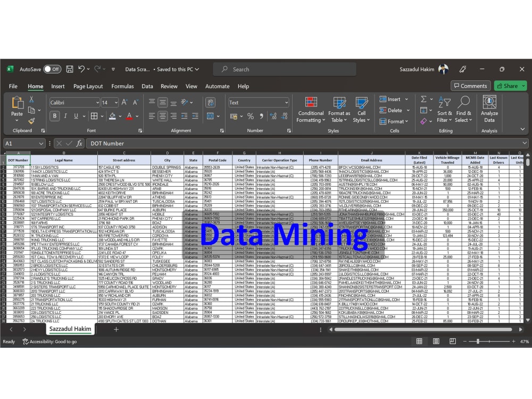The height and width of the screenshot is (399, 532).
Task: Open the Calibri font name dropdown
Action: coord(97,103)
